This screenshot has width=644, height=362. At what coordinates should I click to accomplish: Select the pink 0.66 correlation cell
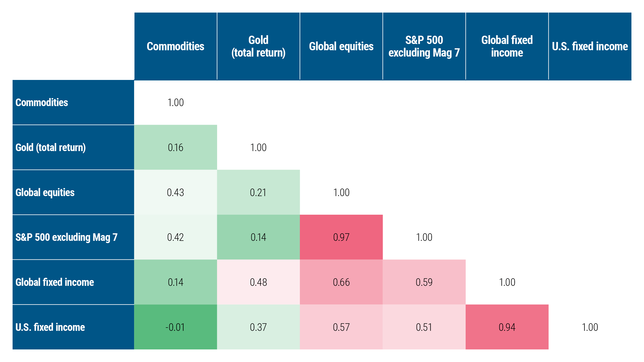[x=341, y=282]
